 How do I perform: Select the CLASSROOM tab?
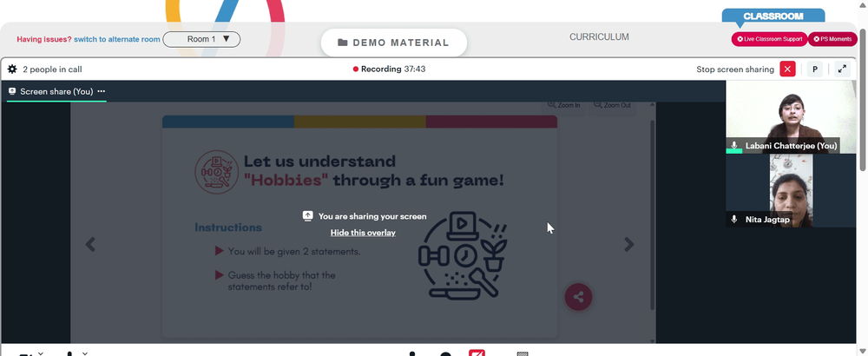click(773, 16)
